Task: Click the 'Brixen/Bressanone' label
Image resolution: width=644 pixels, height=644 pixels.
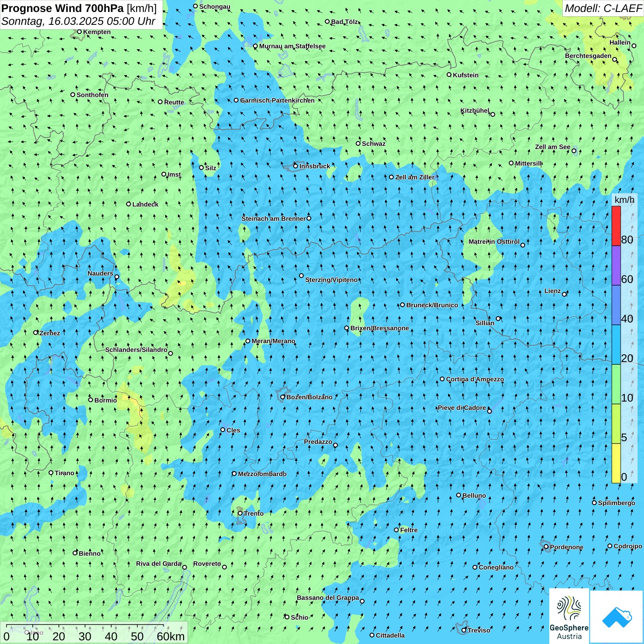Action: [380, 328]
